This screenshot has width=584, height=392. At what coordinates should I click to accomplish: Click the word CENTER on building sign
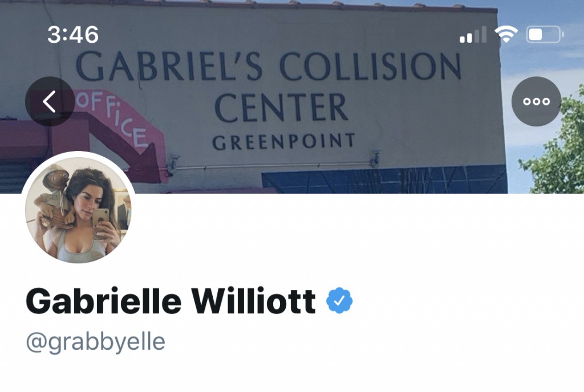click(282, 108)
